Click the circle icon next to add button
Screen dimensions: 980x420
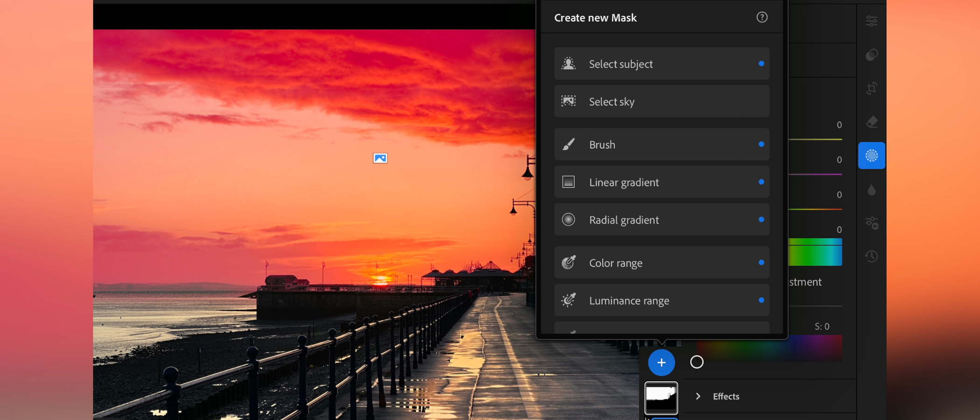(x=697, y=362)
